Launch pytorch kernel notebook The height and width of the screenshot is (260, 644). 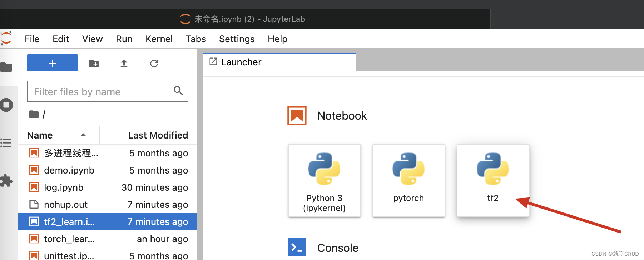click(x=409, y=180)
